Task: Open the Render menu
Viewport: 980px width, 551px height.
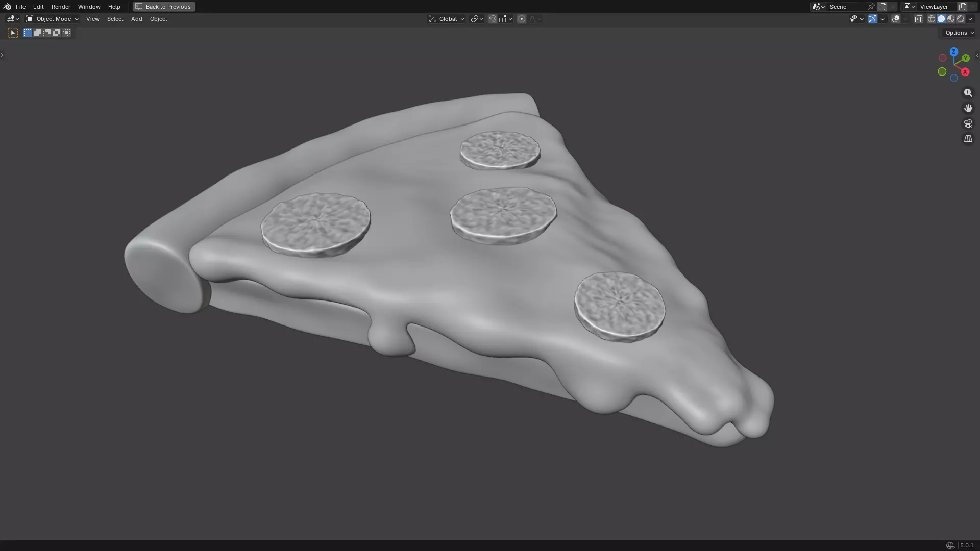Action: tap(61, 7)
